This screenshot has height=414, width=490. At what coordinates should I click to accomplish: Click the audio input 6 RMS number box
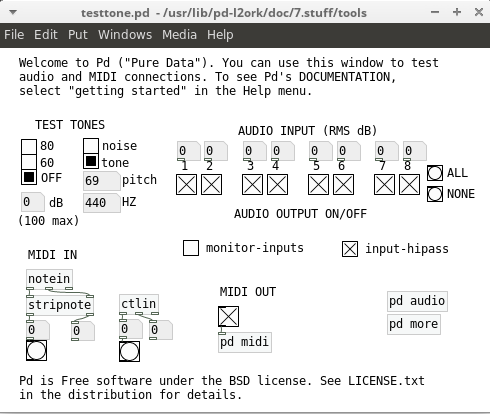tap(349, 151)
